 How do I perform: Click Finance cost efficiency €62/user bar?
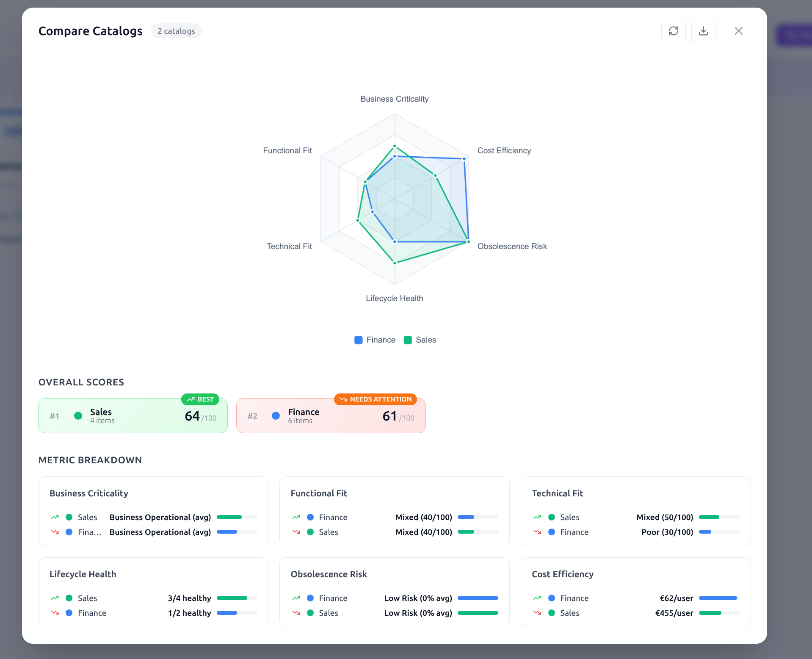[x=719, y=598]
